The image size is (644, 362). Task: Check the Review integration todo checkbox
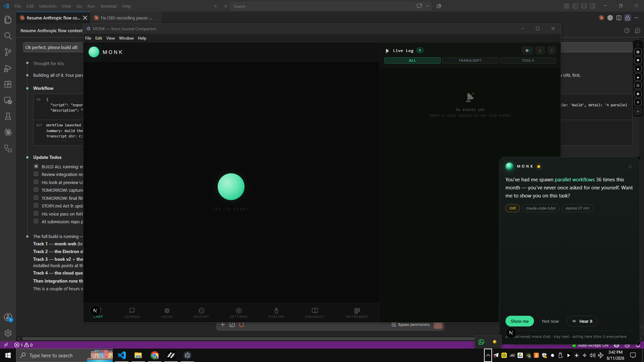coord(36,174)
